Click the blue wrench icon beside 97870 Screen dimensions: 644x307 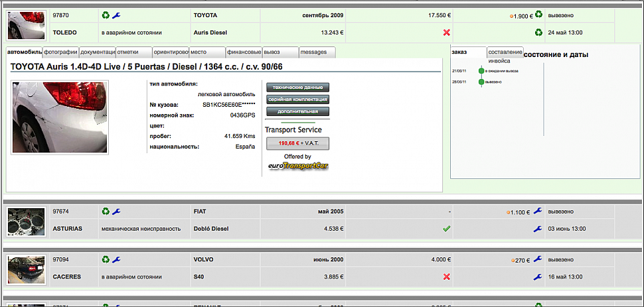(116, 16)
